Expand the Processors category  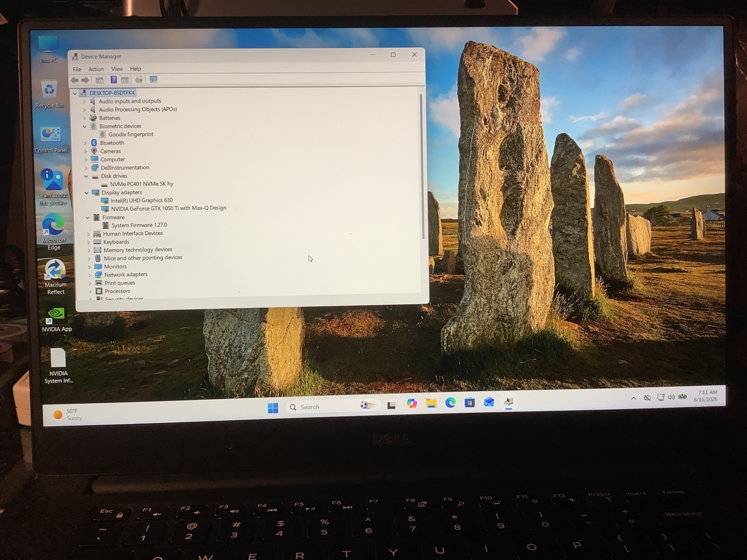pos(90,291)
